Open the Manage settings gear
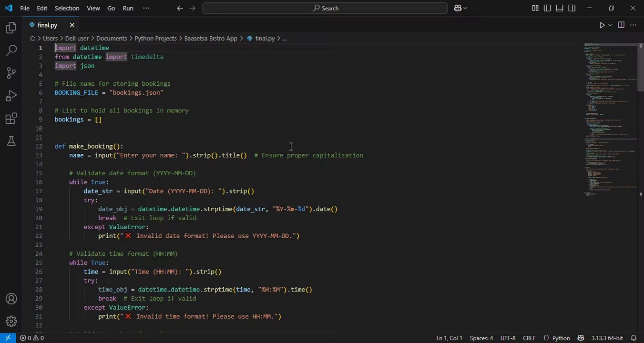 tap(11, 321)
